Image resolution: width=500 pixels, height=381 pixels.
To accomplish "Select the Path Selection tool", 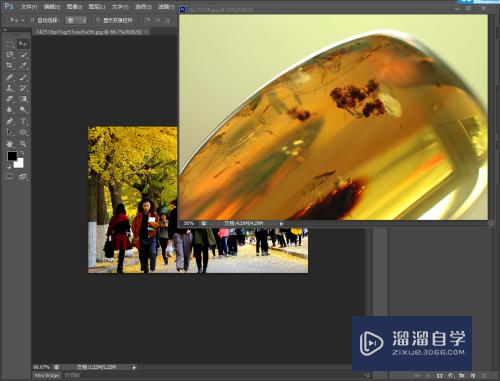I will click(9, 132).
